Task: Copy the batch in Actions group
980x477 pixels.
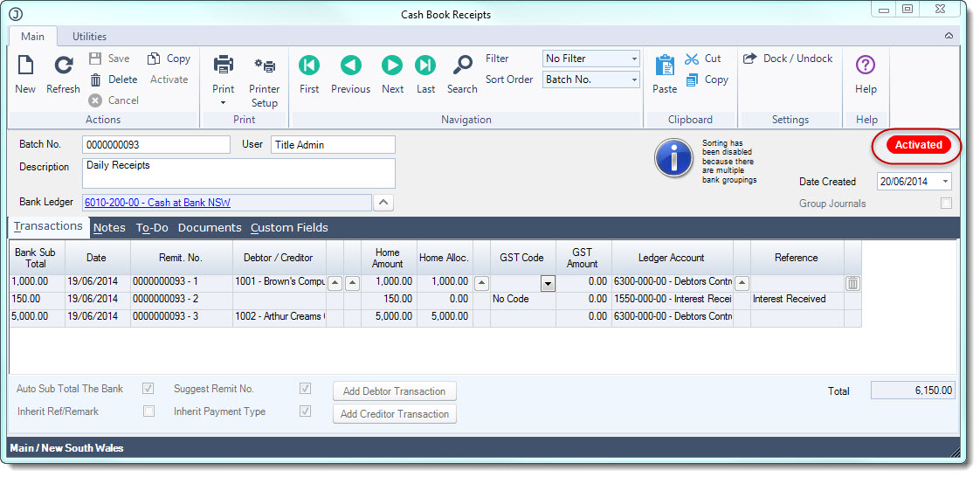Action: pos(169,59)
